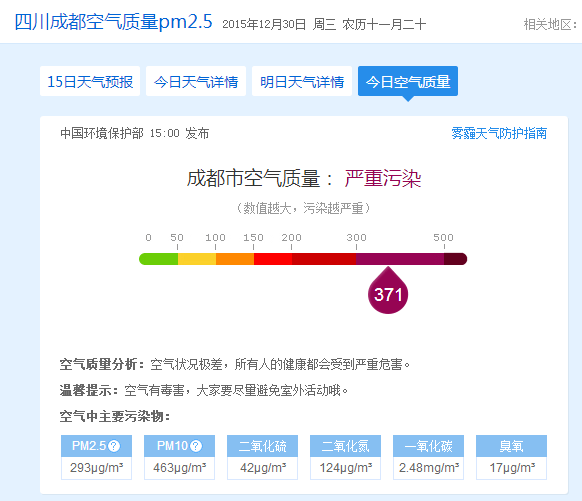The width and height of the screenshot is (582, 501).
Task: Click the 50 scale tick label
Action: 177,238
